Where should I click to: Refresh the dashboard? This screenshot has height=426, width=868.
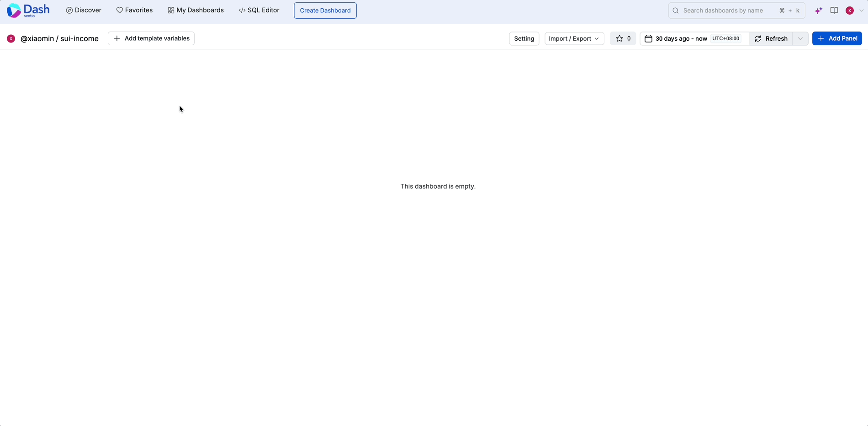tap(771, 39)
